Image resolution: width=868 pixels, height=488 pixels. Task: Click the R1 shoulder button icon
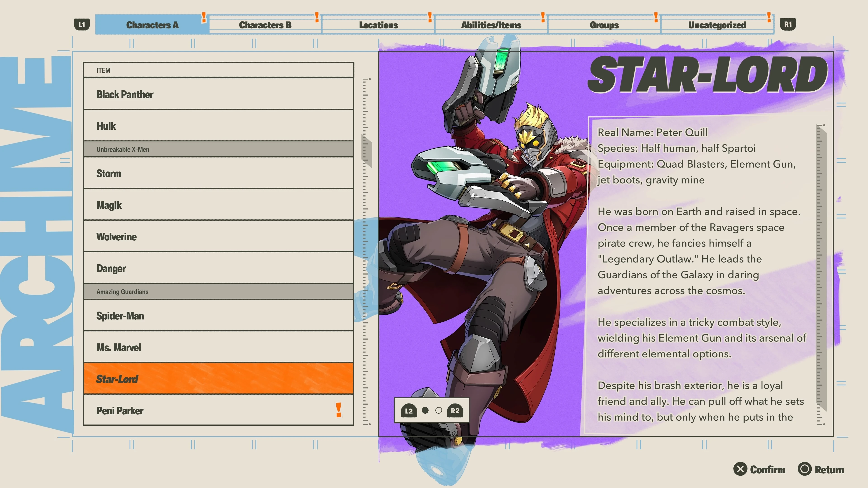tap(788, 25)
